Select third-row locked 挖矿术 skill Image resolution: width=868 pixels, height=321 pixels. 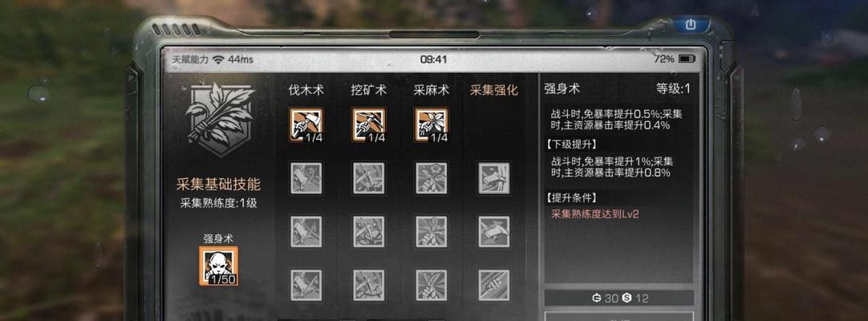pos(369,231)
